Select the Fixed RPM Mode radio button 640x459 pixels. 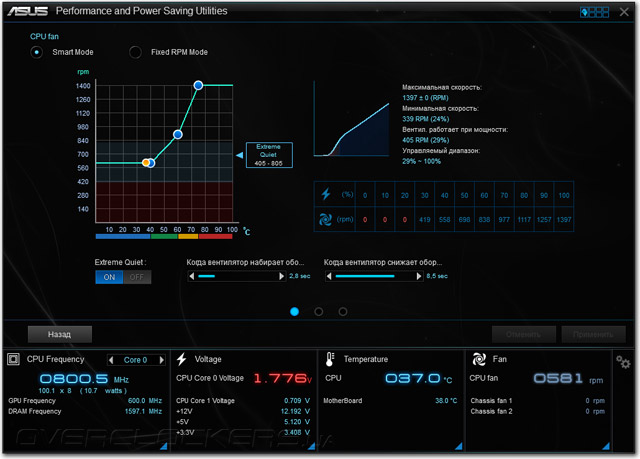pos(136,52)
